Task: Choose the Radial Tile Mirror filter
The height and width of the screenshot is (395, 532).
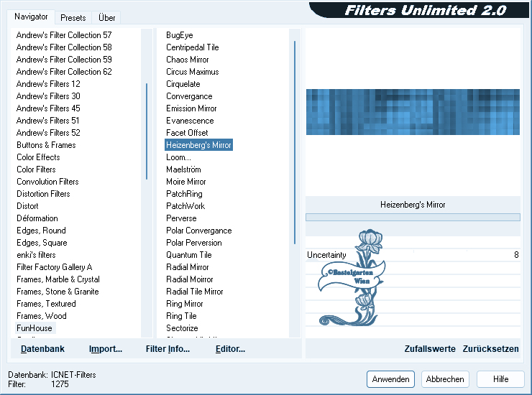Action: [194, 292]
